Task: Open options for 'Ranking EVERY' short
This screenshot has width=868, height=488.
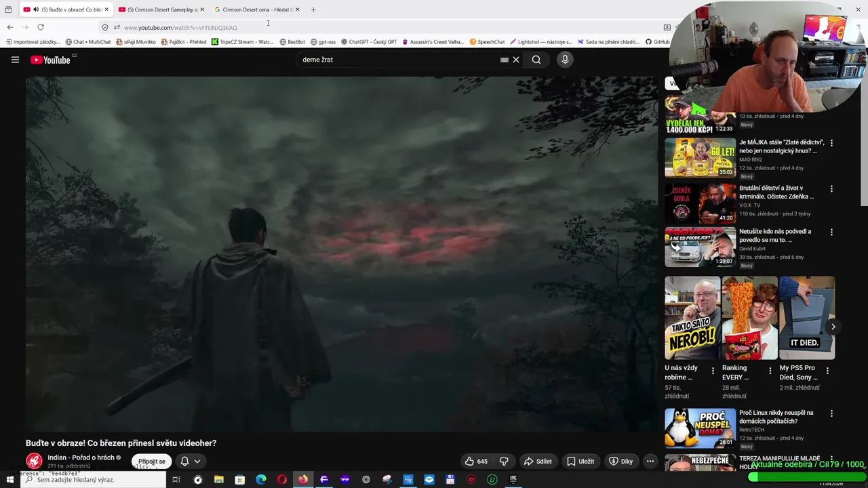Action: coord(770,371)
